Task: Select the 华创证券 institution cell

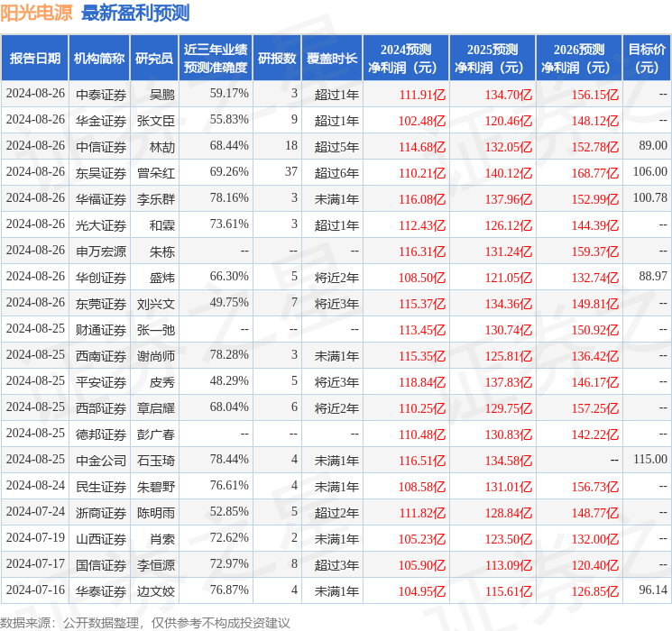Action: click(101, 277)
